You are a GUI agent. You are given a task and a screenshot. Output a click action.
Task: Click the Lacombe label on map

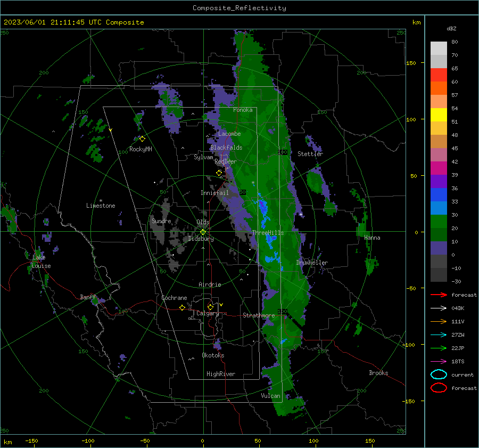(x=229, y=134)
